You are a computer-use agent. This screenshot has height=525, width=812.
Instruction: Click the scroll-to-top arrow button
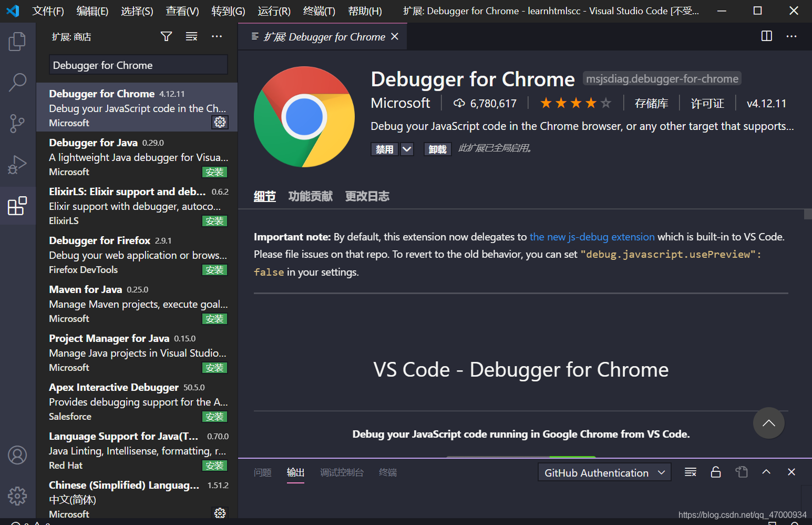pos(768,423)
